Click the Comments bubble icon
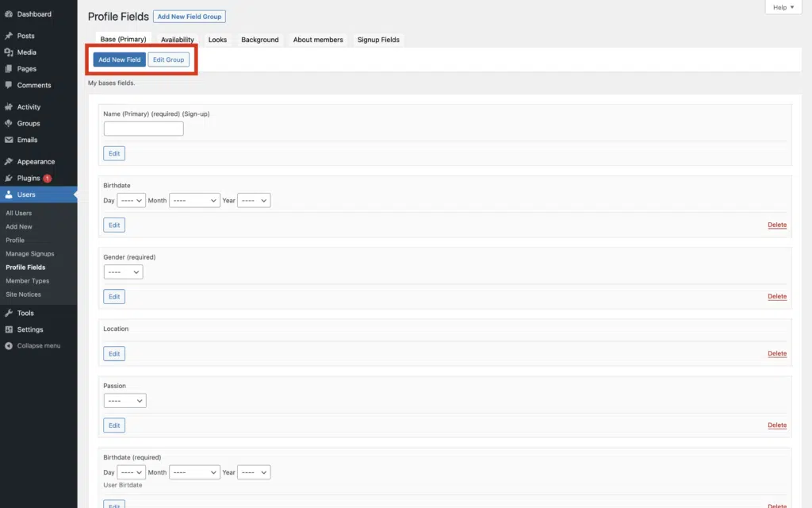Image resolution: width=812 pixels, height=508 pixels. (x=9, y=85)
